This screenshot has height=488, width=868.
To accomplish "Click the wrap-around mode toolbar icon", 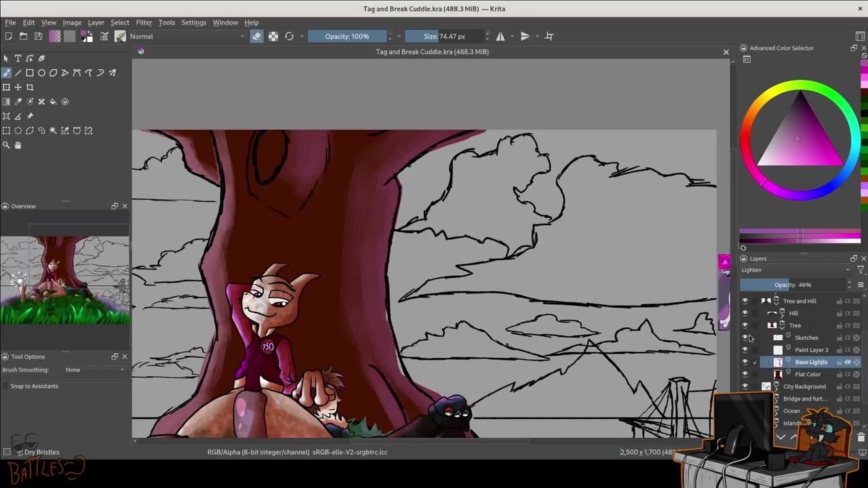I will (549, 37).
